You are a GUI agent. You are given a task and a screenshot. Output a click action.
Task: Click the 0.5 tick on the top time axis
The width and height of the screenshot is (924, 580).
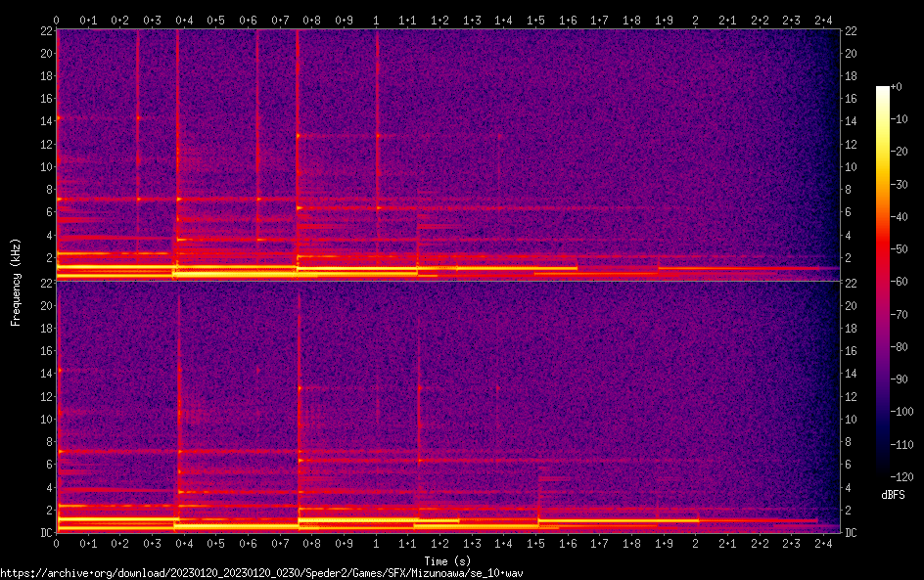click(x=216, y=20)
